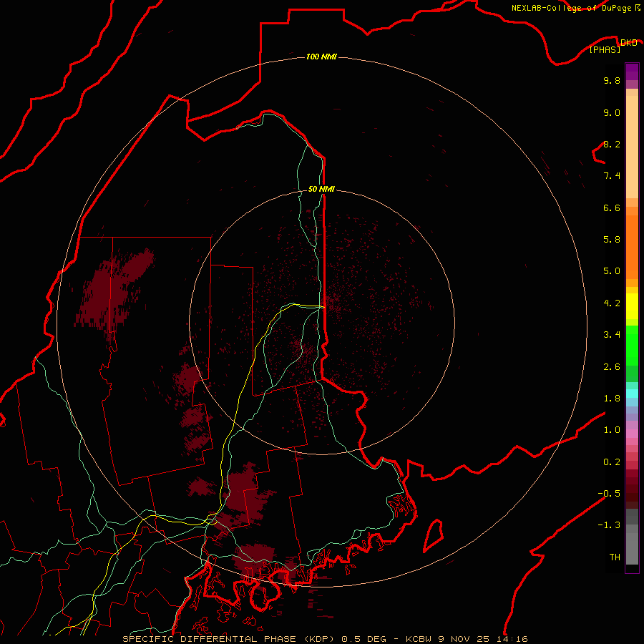Click the 8.2 scale label
Screen dimensions: 644x644
pyautogui.click(x=612, y=144)
